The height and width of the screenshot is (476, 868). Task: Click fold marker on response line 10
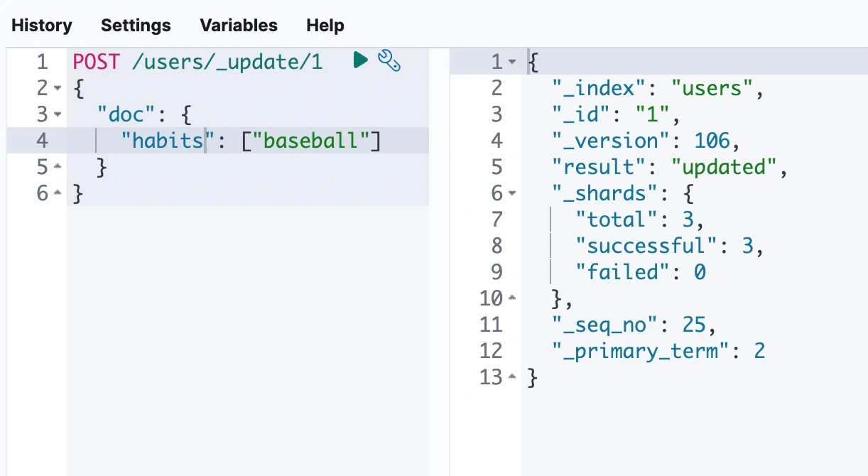pyautogui.click(x=512, y=298)
